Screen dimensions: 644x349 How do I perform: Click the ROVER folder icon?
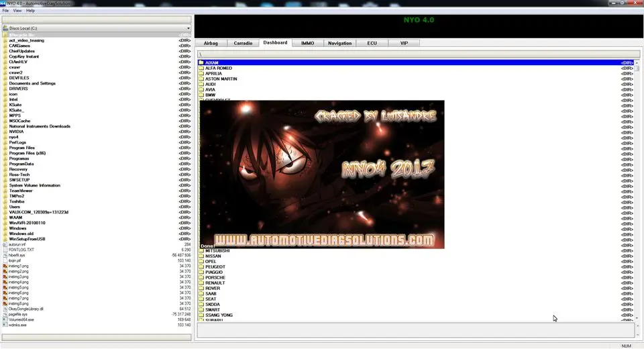click(x=201, y=288)
